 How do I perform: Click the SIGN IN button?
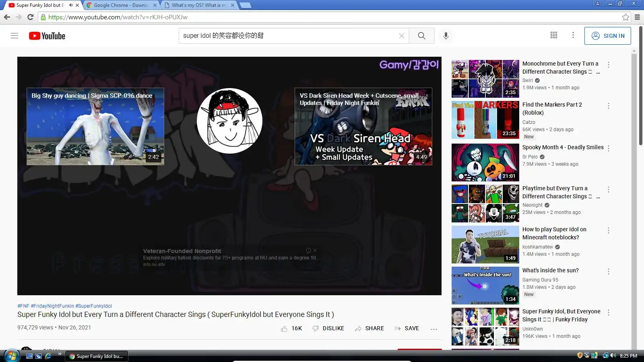click(x=607, y=36)
